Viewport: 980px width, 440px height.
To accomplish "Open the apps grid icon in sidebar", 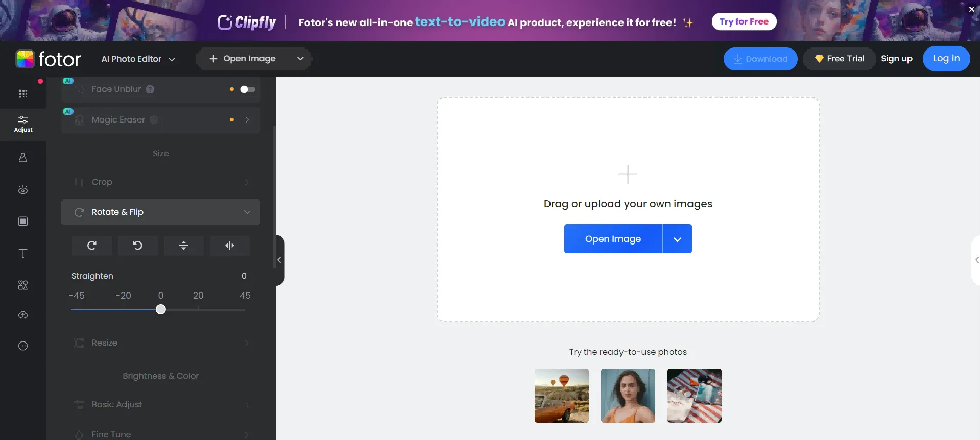I will tap(23, 93).
